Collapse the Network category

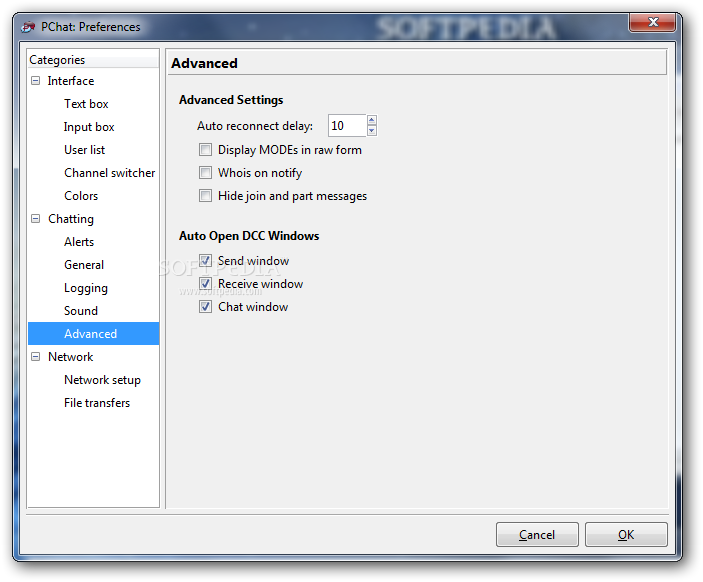coord(35,357)
